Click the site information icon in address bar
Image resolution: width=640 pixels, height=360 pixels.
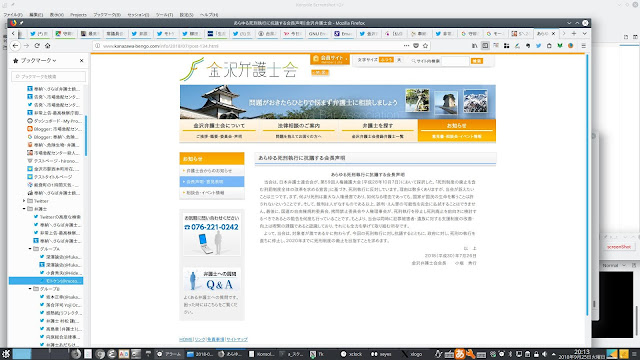98,46
